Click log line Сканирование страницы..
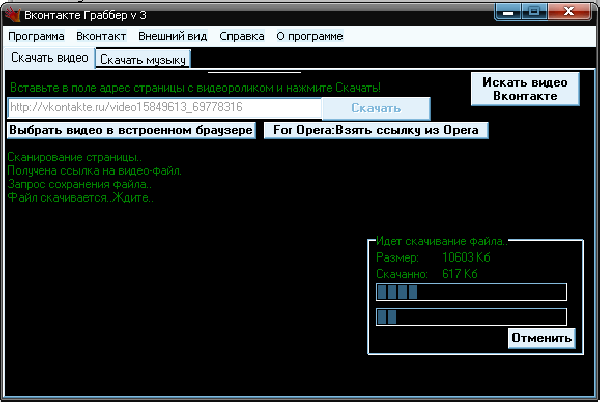The image size is (600, 402). [75, 157]
